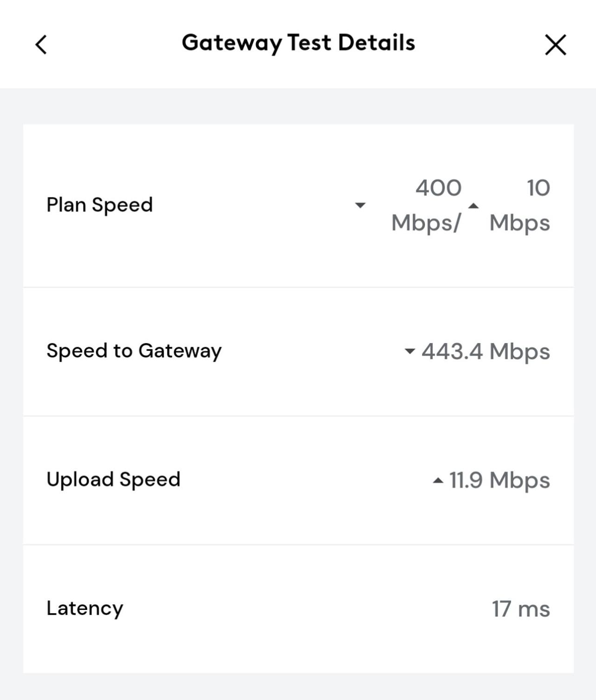
Task: Tap the 11.9 Mbps value
Action: pos(500,480)
